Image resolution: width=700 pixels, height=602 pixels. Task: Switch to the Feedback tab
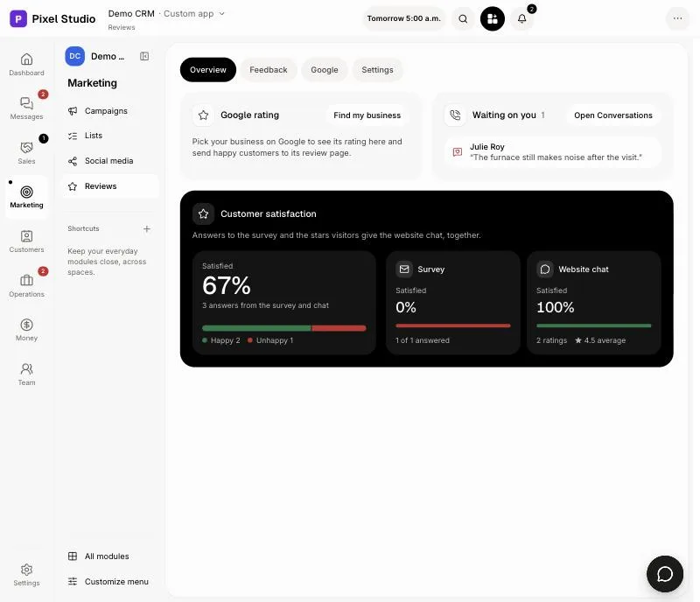pyautogui.click(x=269, y=70)
